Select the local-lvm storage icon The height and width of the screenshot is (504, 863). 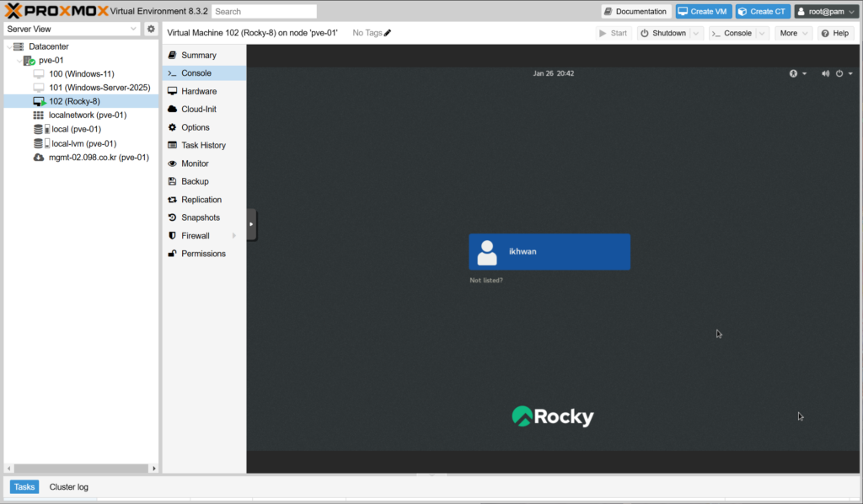tap(40, 143)
